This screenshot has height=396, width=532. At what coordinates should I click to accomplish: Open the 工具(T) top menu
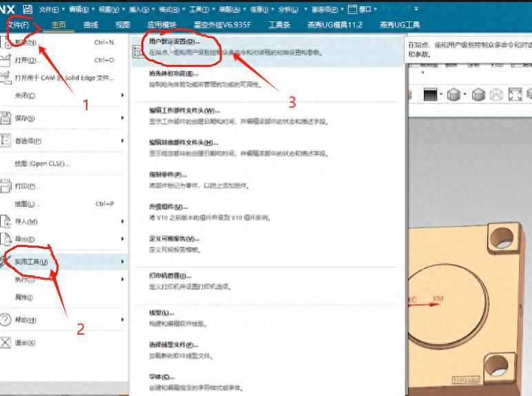199,10
